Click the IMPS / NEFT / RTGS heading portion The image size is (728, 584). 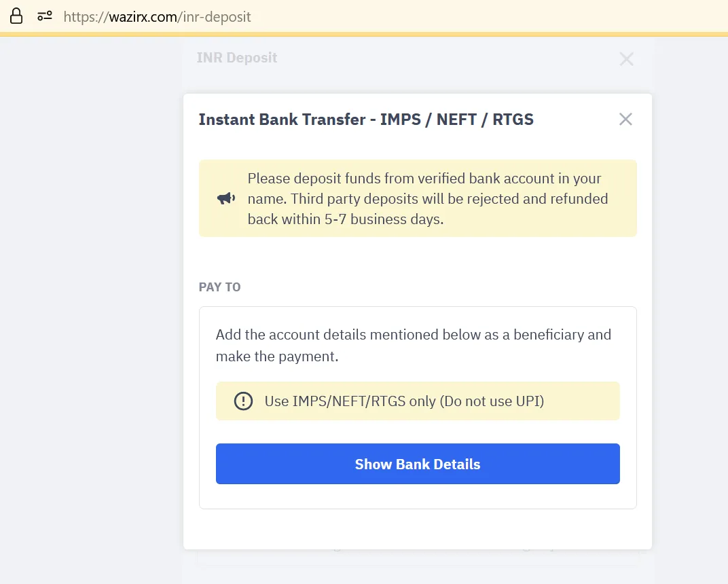tap(457, 120)
